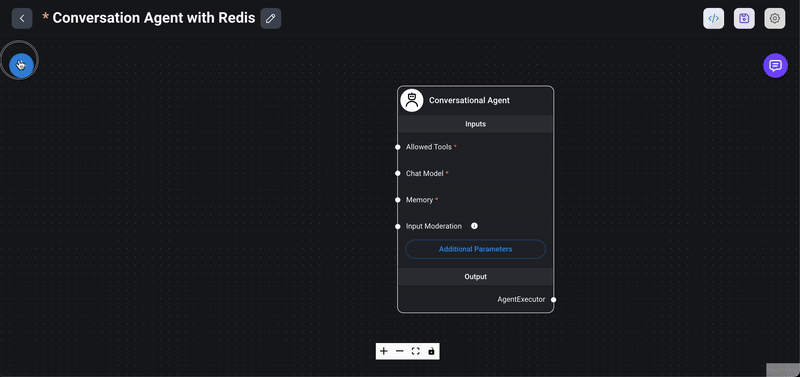
Task: Open the flow settings gear
Action: [x=774, y=18]
